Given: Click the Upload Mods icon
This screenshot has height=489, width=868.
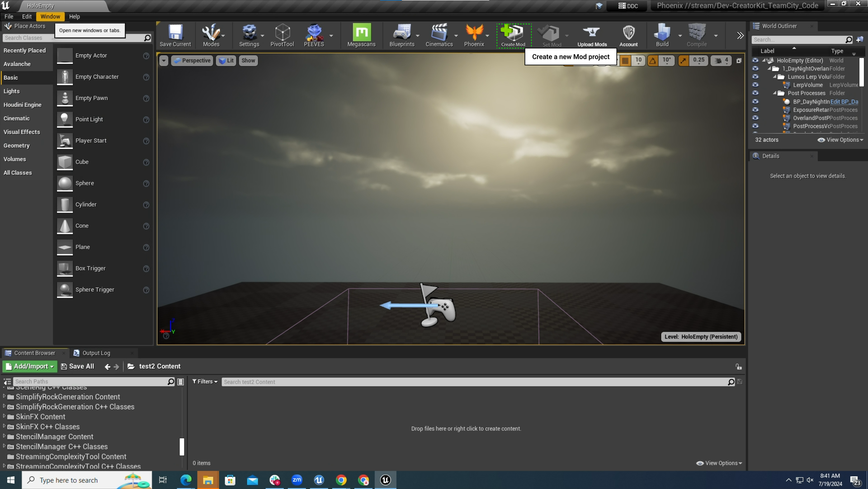Looking at the screenshot, I should 592,35.
